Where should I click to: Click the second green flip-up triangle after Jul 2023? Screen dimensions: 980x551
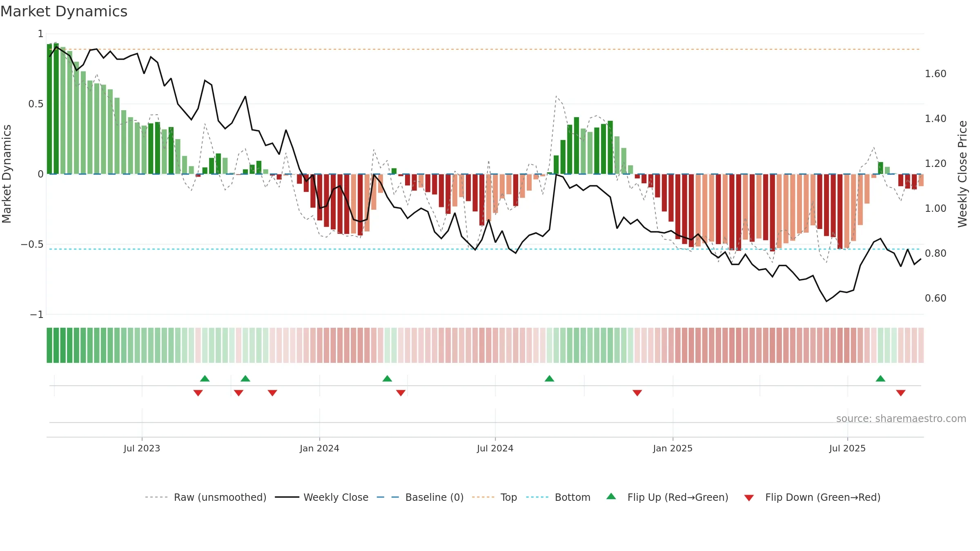tap(245, 378)
